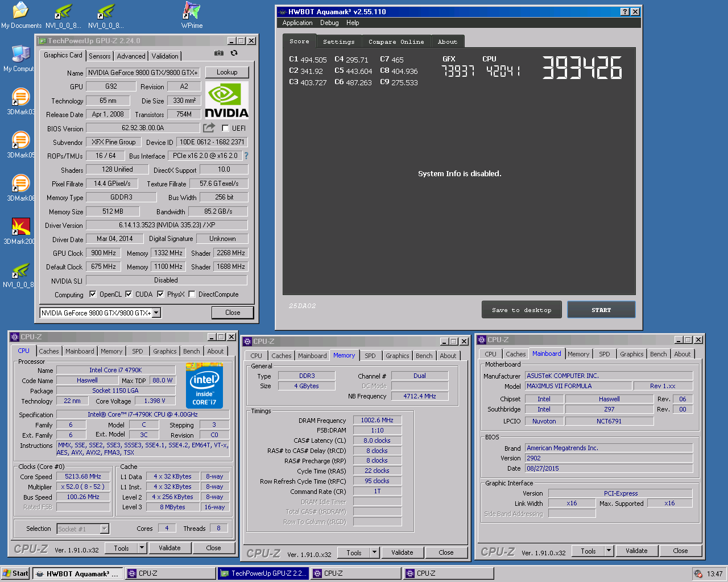Click the Intel Core i7 logo in CPU-Z

pos(204,385)
